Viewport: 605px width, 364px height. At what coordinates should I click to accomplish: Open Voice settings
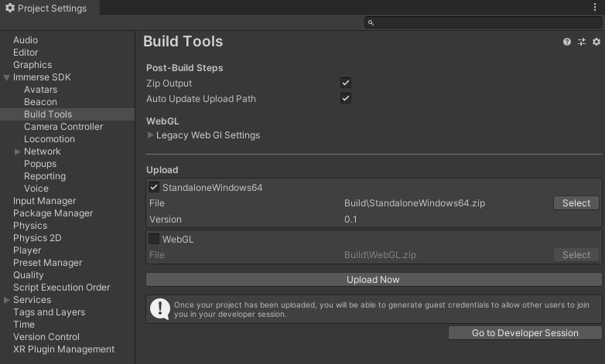(36, 189)
